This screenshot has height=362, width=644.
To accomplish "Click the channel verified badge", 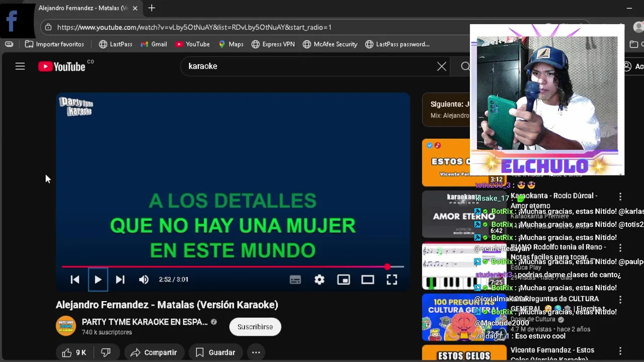I will pos(214,322).
